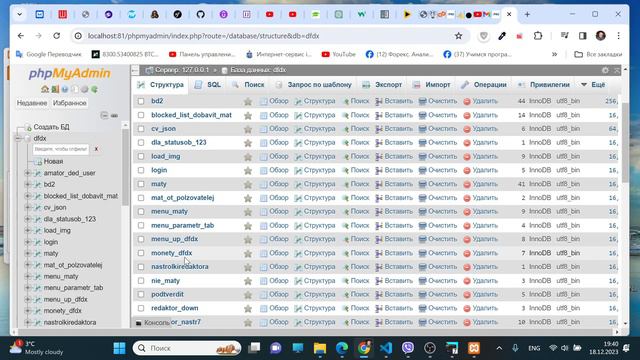
Task: Open the Привилегии tab
Action: [x=544, y=84]
